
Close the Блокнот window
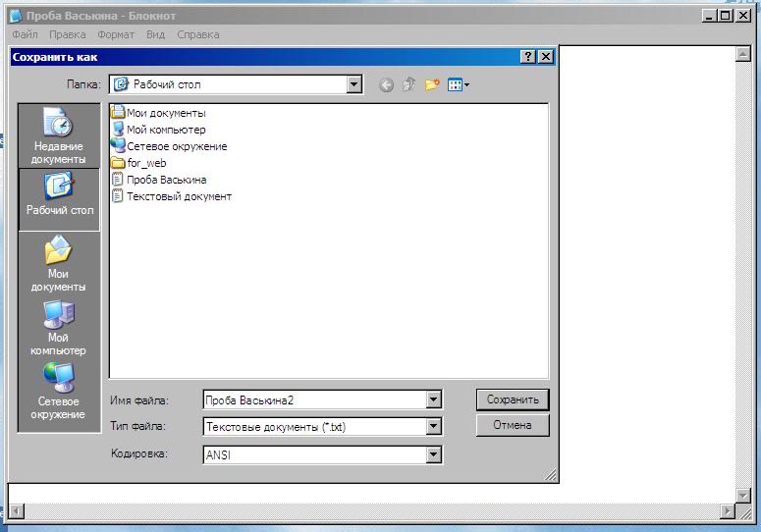coord(743,16)
